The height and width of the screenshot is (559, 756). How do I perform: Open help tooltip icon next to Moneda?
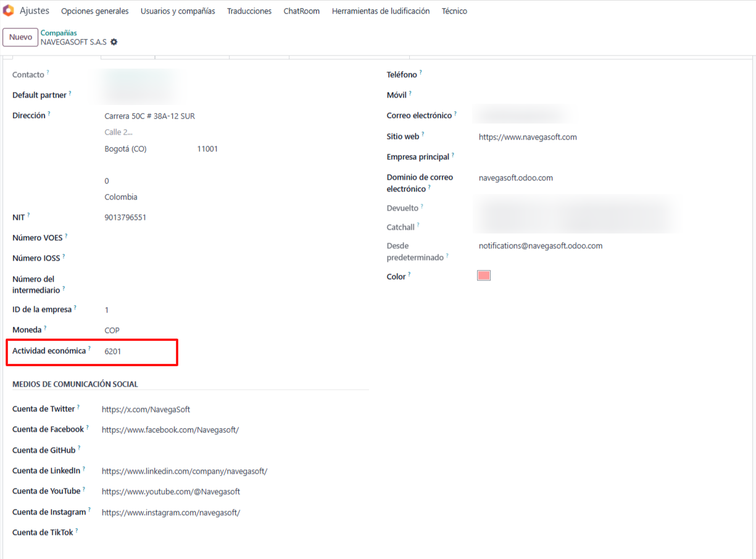(45, 328)
